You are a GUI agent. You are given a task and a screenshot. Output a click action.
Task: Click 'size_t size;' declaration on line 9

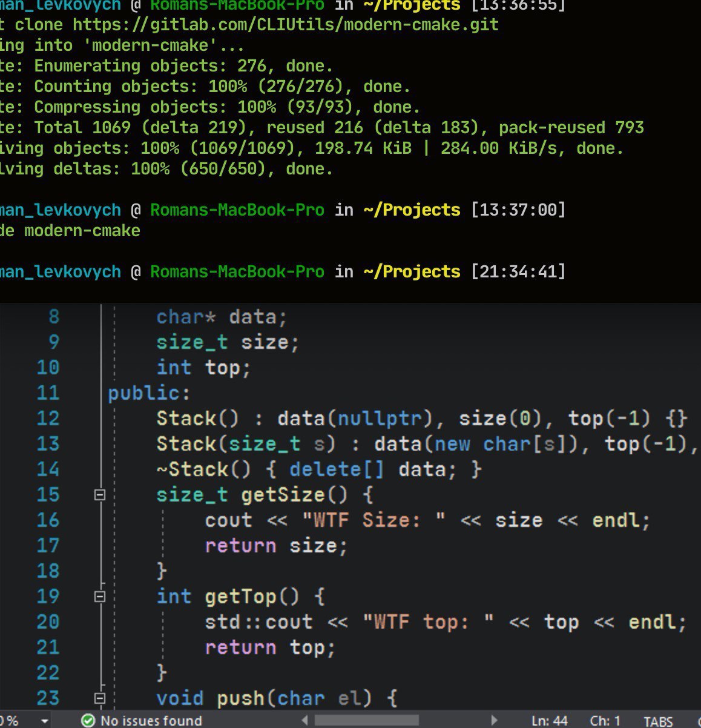click(228, 342)
